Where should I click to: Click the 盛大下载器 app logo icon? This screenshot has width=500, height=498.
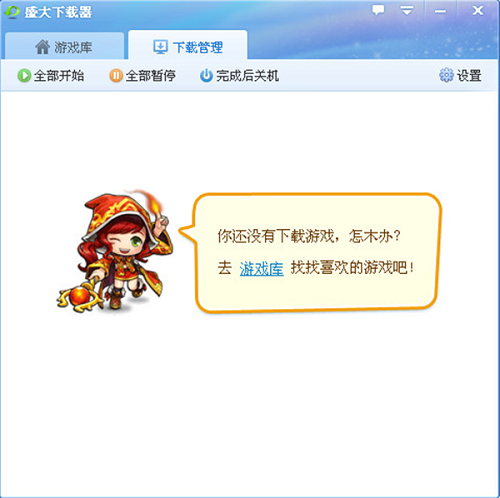(x=12, y=12)
